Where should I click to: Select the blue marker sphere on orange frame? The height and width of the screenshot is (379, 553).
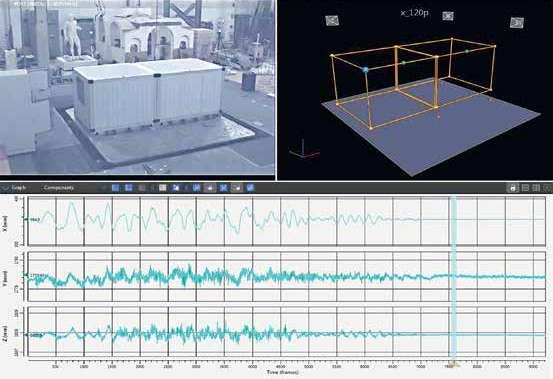click(x=365, y=70)
